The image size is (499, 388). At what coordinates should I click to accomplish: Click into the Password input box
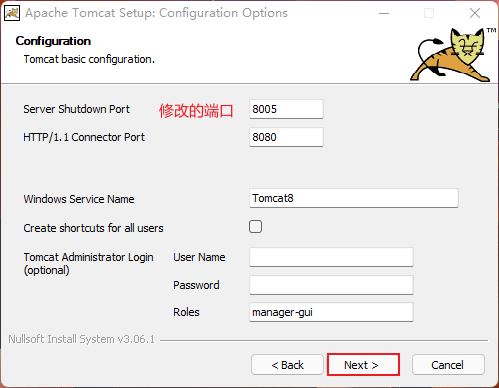click(331, 285)
